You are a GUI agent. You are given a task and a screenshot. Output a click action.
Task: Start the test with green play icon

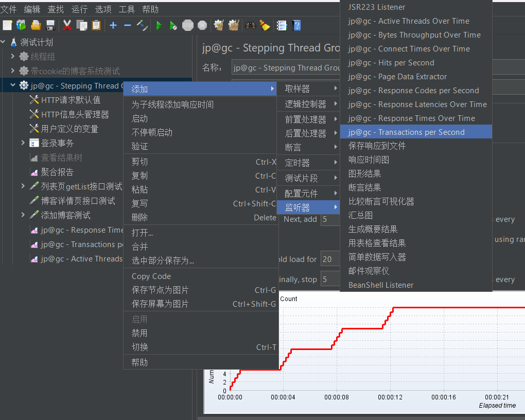click(159, 25)
